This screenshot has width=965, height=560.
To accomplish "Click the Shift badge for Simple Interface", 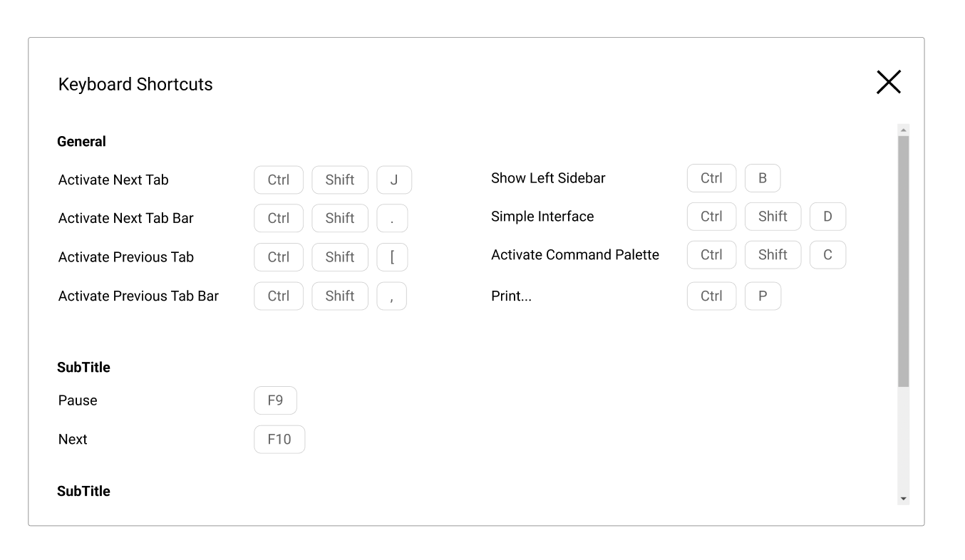I will pos(773,216).
